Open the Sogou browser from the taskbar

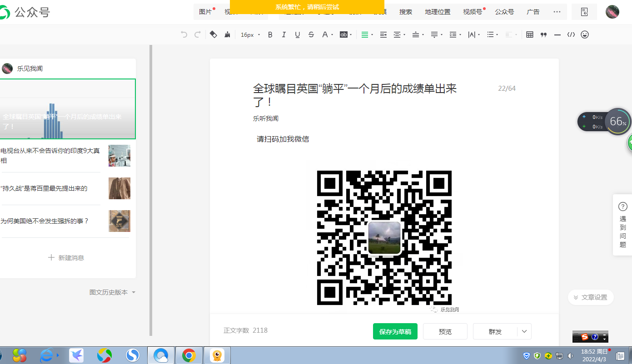click(x=132, y=355)
